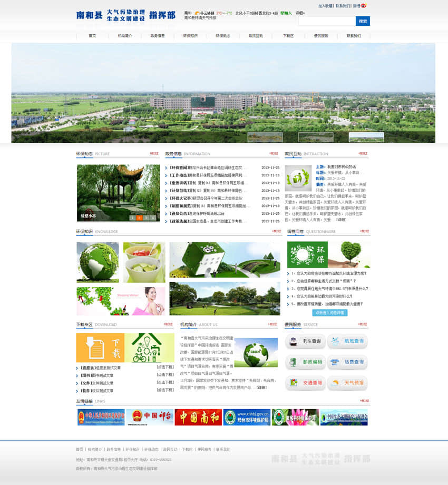Expand MORE in 政务信息 Information section
448x485 pixels.
274,154
